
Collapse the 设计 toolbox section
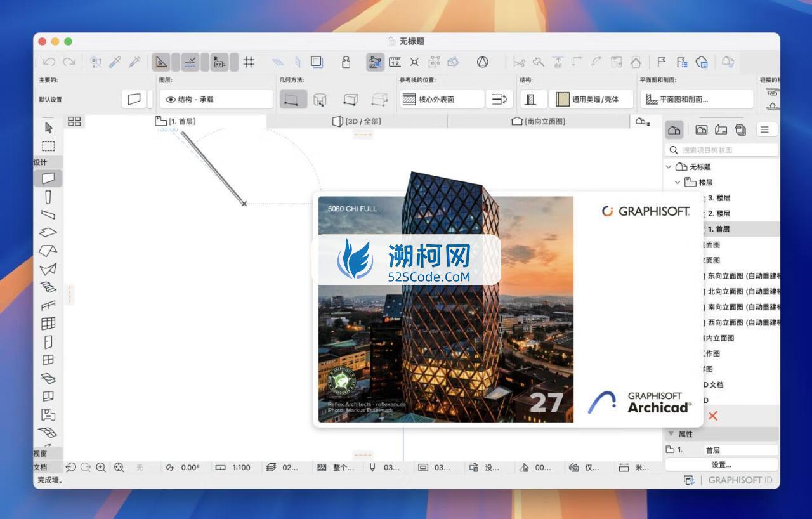coord(48,162)
